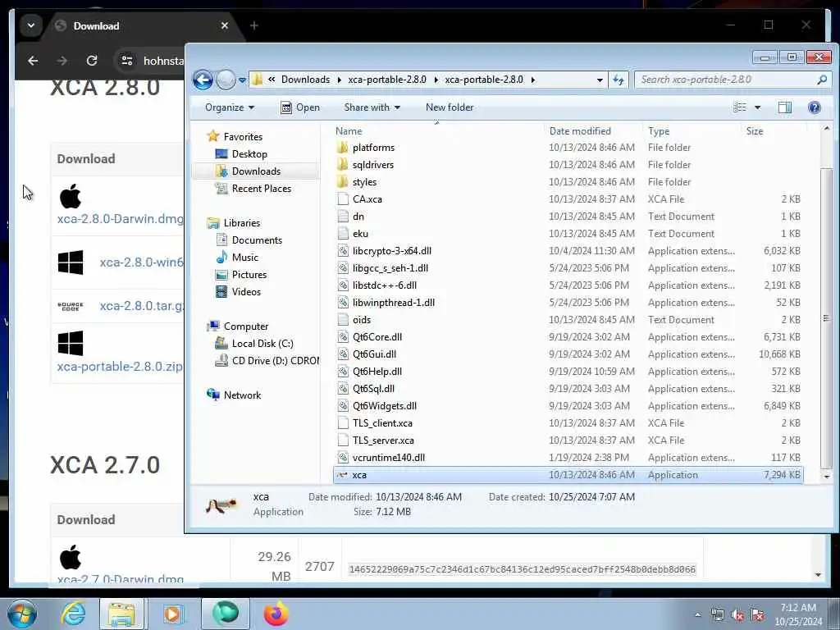Click the refresh button beside address bar

coord(619,80)
